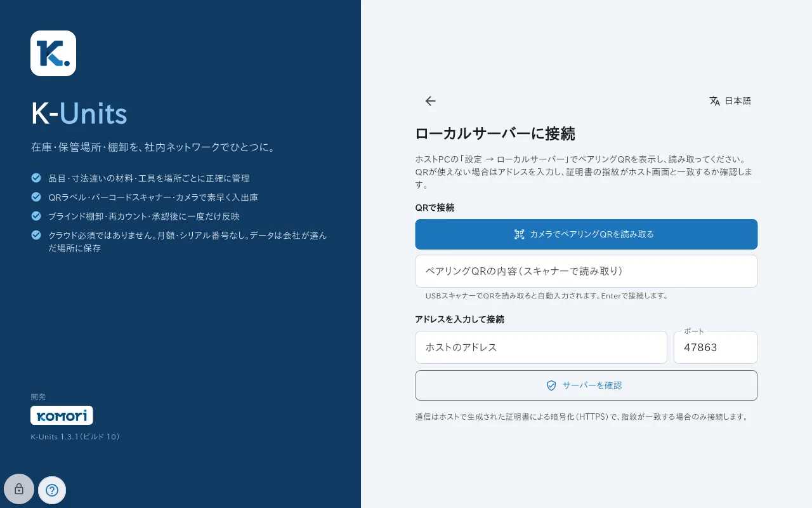Click check icon beside QRラベル・バーコードスキャナー

[36, 197]
